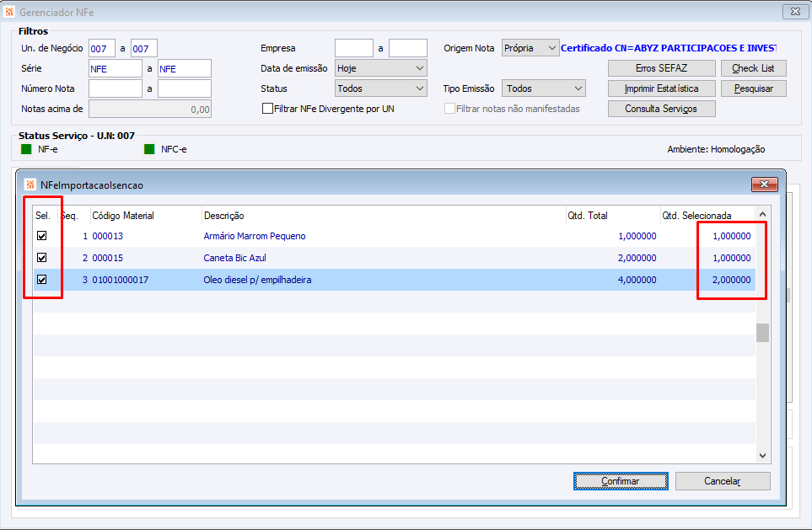Click the second Série field with NFE

click(185, 68)
